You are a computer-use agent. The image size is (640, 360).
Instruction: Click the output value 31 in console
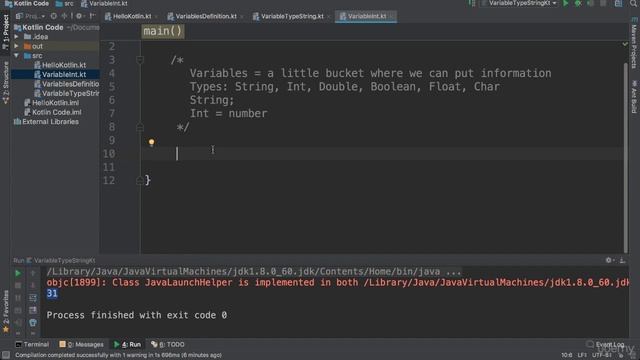(52, 293)
